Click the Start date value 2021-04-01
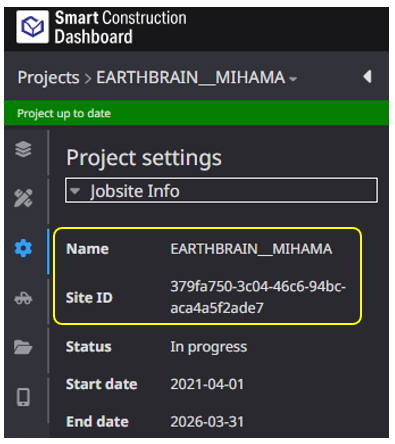 tap(207, 384)
